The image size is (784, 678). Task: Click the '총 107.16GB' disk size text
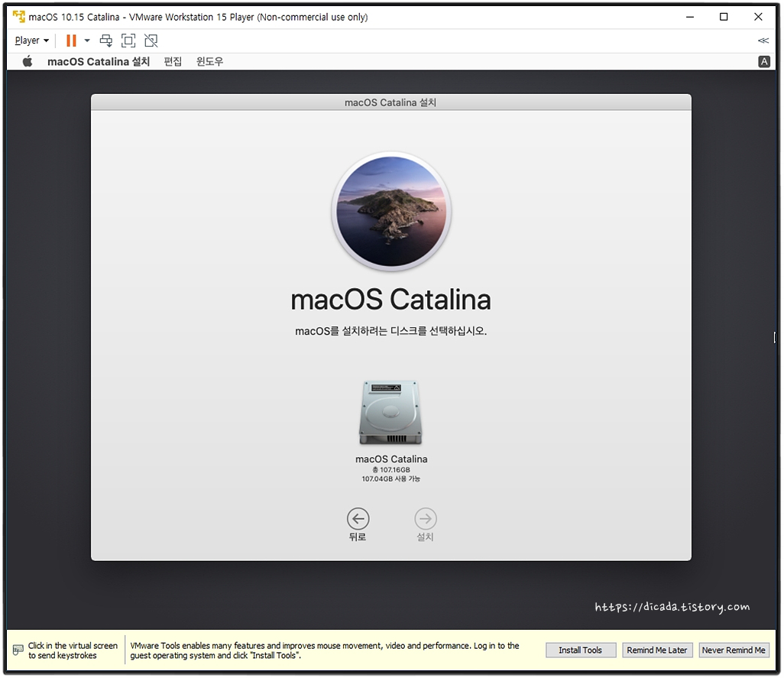click(x=391, y=469)
